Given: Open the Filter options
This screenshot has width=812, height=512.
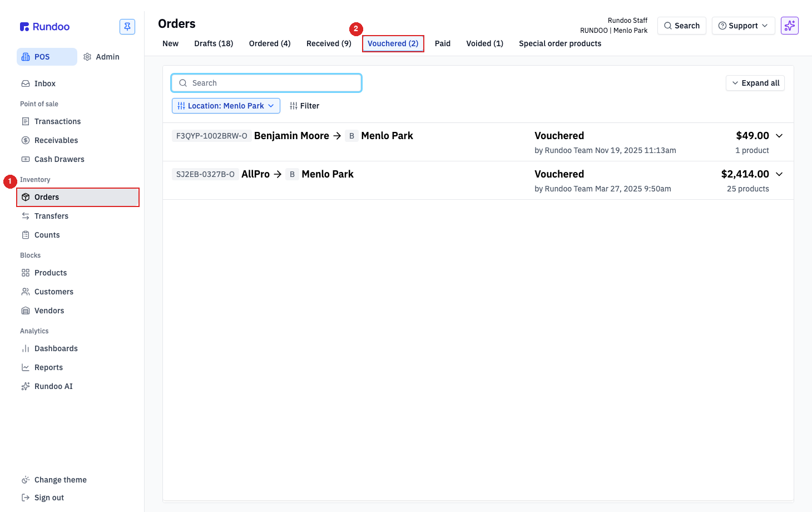Looking at the screenshot, I should pyautogui.click(x=304, y=106).
